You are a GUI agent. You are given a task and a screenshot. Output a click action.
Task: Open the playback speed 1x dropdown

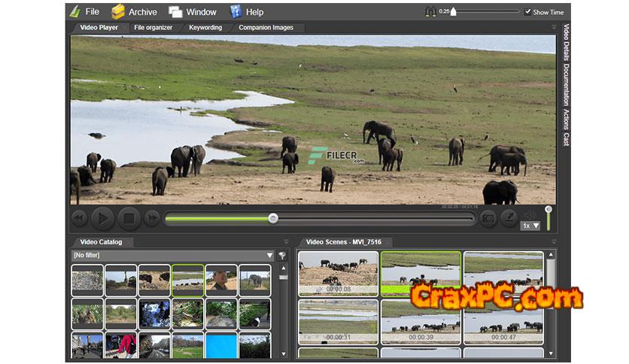531,226
